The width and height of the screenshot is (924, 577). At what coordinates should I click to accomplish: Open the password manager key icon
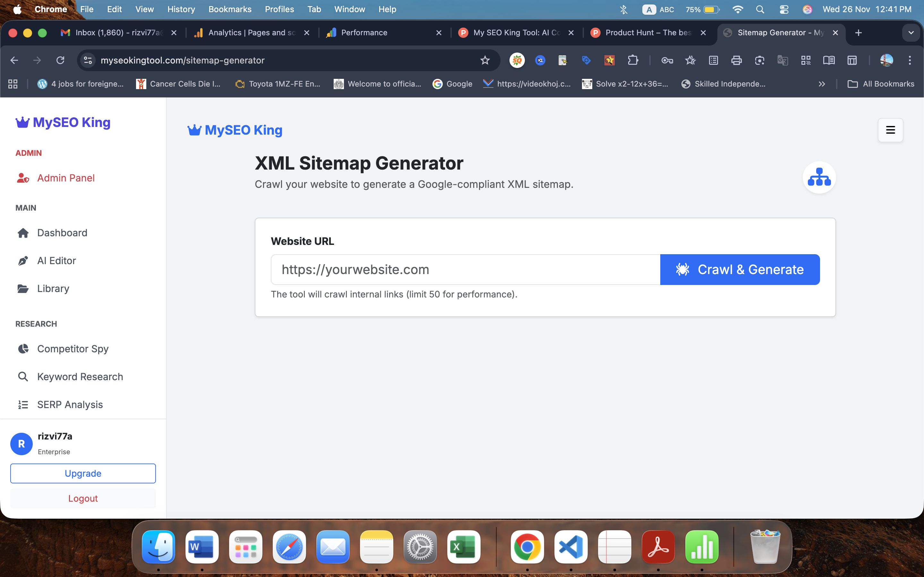coord(667,60)
